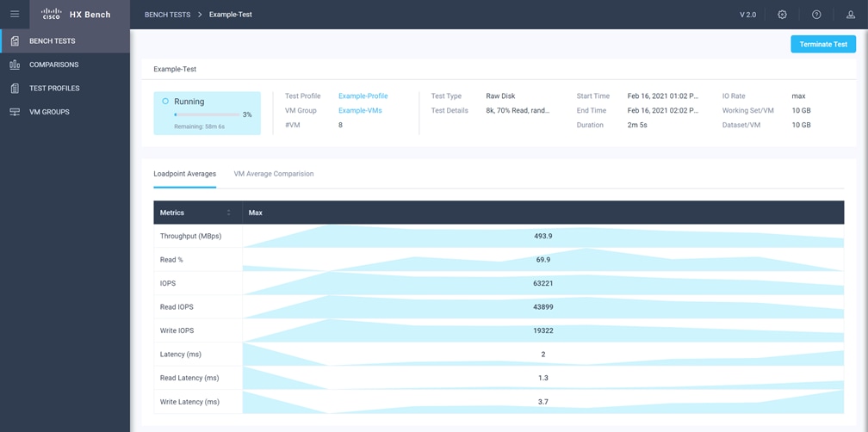
Task: Open the Example-Profile link
Action: pyautogui.click(x=363, y=96)
